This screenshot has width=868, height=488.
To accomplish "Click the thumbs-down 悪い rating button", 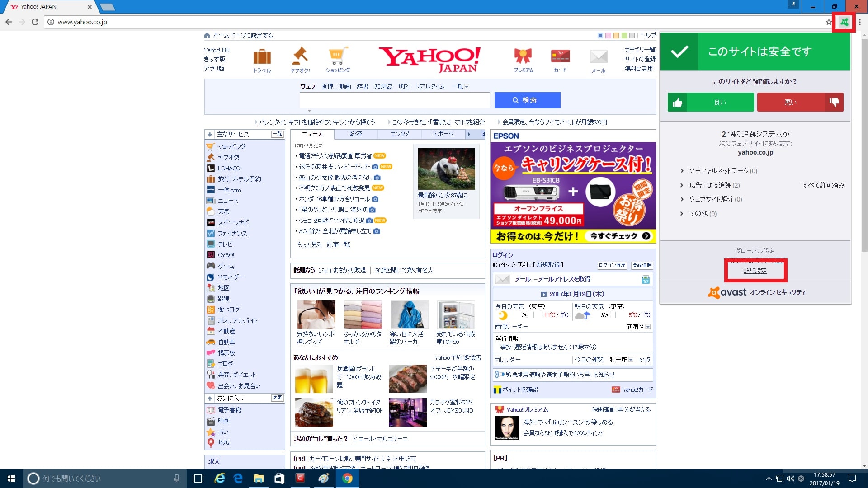I will (x=800, y=102).
